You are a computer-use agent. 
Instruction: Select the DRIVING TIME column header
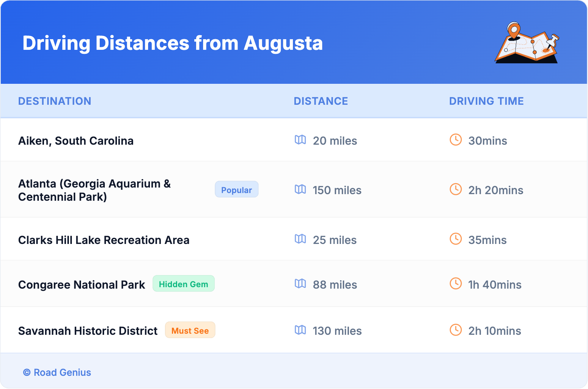point(486,101)
